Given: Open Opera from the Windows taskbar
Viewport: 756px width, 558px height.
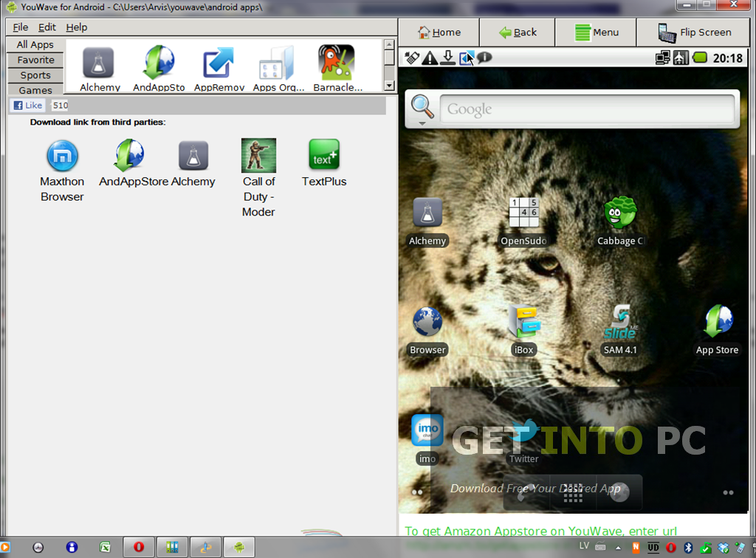Looking at the screenshot, I should pos(139,547).
